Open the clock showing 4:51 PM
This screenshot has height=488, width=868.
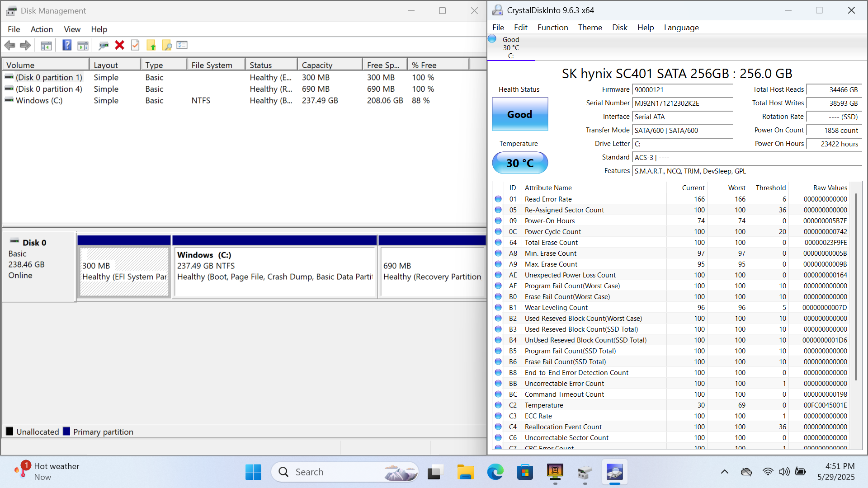click(x=835, y=472)
